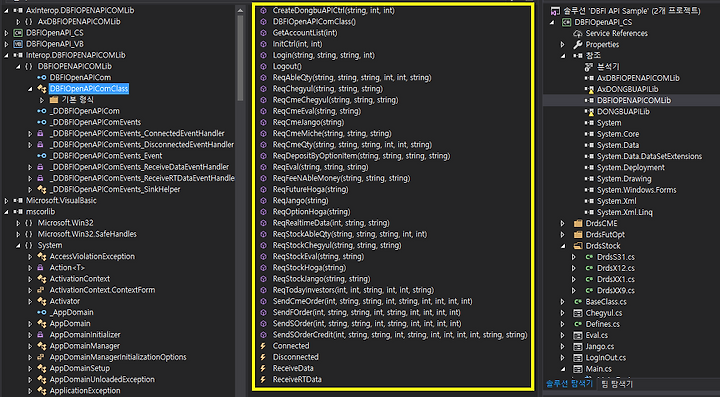Viewport: 720px width, 397px height.
Task: Click the SendSOrderCredit method icon
Action: pyautogui.click(x=264, y=335)
